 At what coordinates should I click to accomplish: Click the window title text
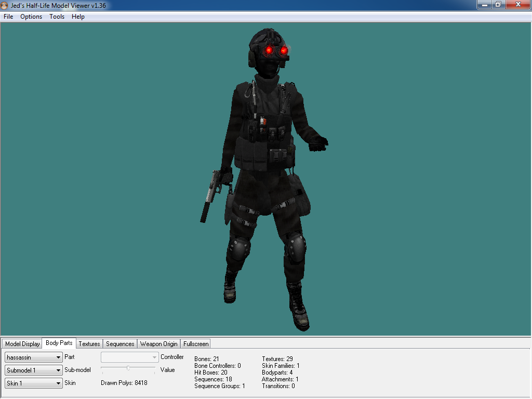pyautogui.click(x=58, y=6)
